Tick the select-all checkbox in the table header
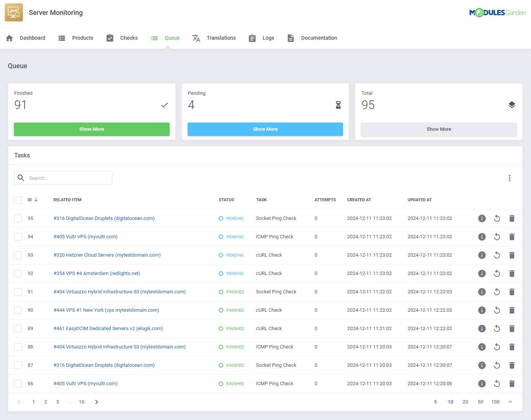The height and width of the screenshot is (420, 531). (18, 200)
